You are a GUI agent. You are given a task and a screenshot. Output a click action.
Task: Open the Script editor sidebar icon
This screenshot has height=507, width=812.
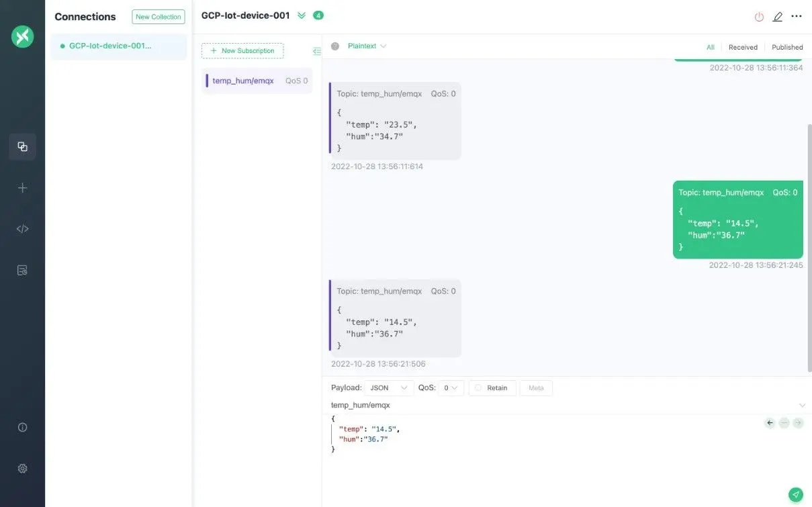pos(22,228)
